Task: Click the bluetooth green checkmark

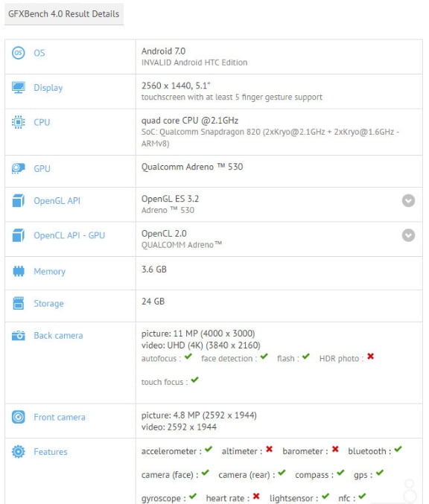Action: click(398, 449)
